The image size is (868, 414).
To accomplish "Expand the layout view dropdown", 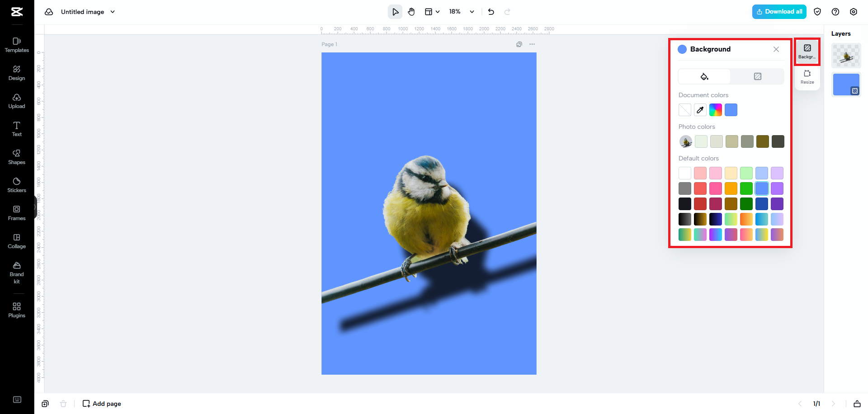I will (432, 12).
